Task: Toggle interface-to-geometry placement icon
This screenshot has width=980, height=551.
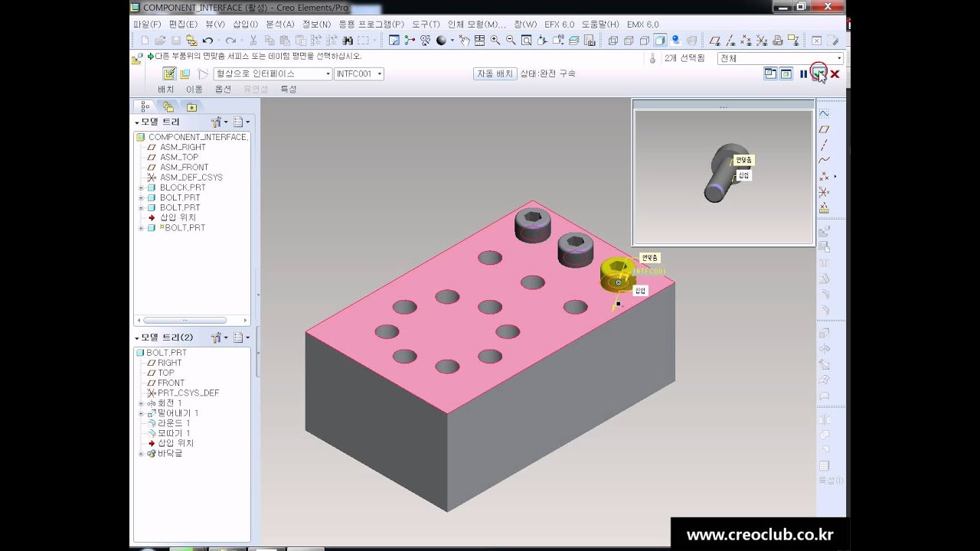Action: click(x=169, y=73)
